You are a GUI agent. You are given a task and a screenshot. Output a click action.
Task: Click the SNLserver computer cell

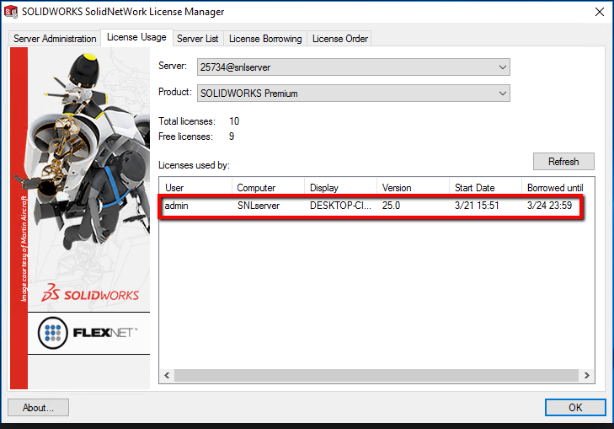tap(258, 205)
